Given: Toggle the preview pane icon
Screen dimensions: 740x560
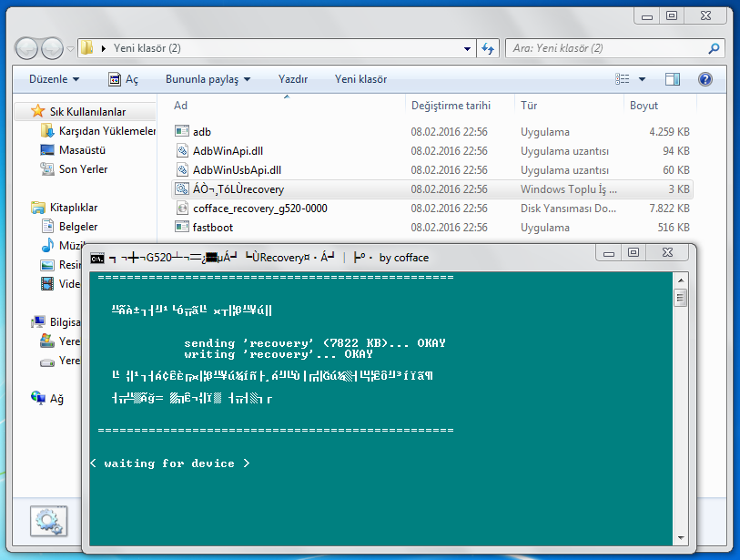Looking at the screenshot, I should (672, 79).
